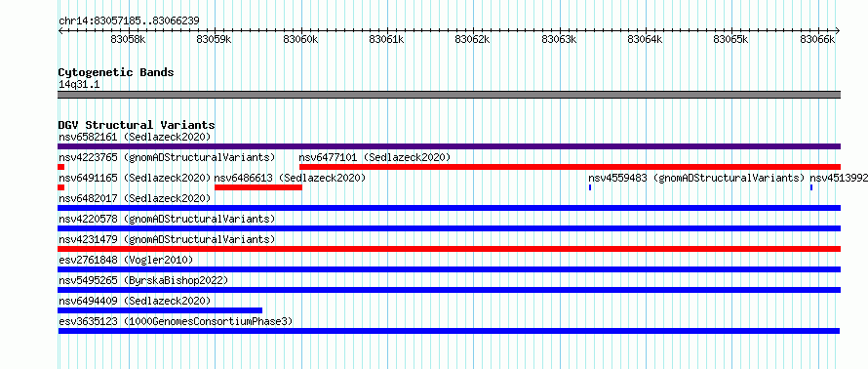Click the esv3635123 blue variant bar

coord(449,331)
